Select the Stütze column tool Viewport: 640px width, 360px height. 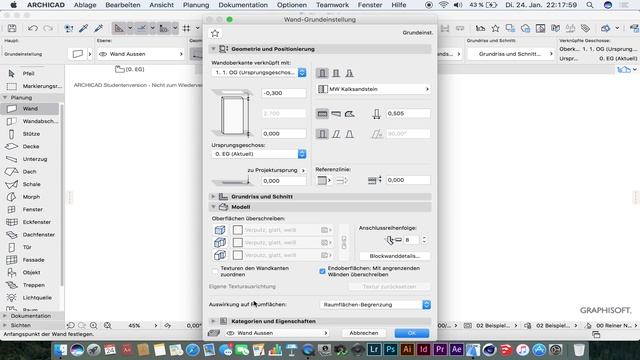31,134
